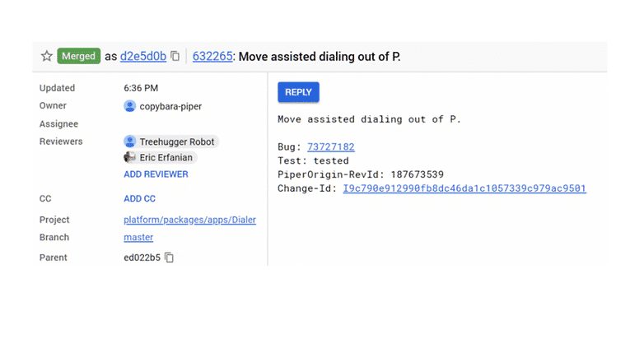Click ADD CC
The width and height of the screenshot is (644, 353).
[x=140, y=198]
